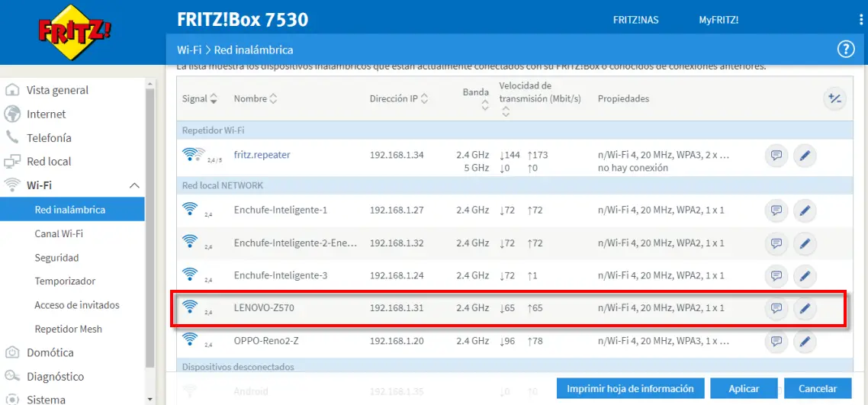The image size is (868, 405).
Task: Edit the Enchufe-Inteligente-2-Ene device
Action: 805,243
